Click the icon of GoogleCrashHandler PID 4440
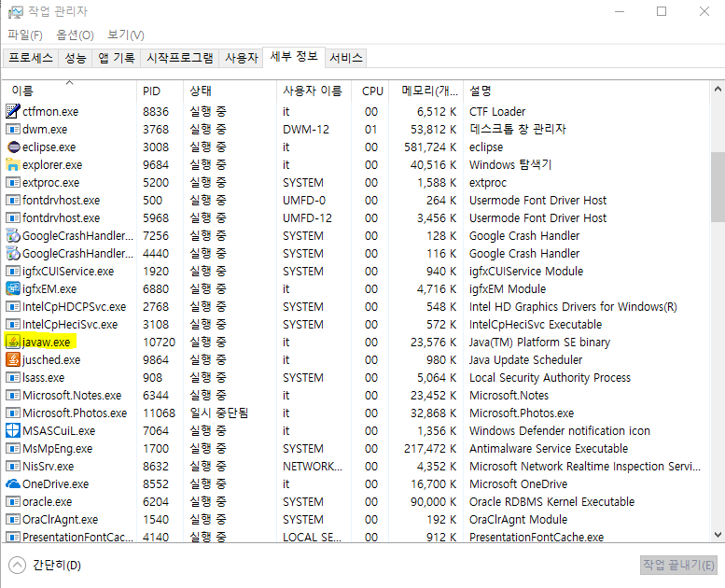 pos(13,253)
